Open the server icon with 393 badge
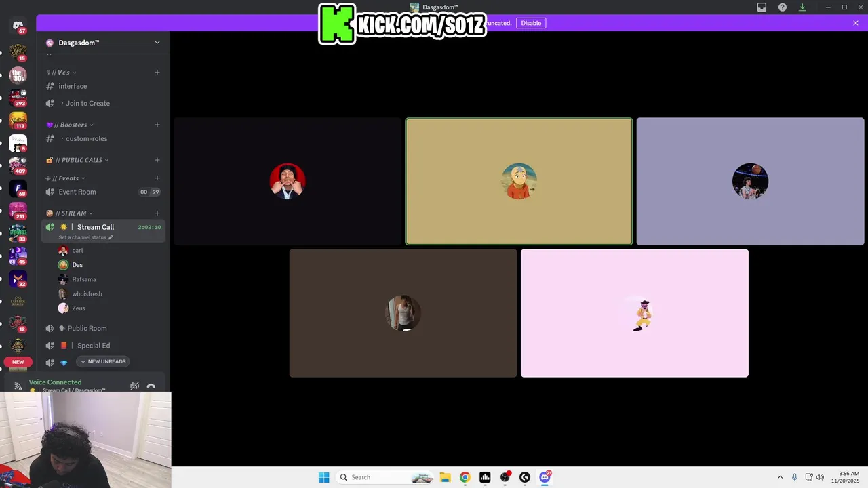The width and height of the screenshot is (868, 488). click(x=18, y=98)
